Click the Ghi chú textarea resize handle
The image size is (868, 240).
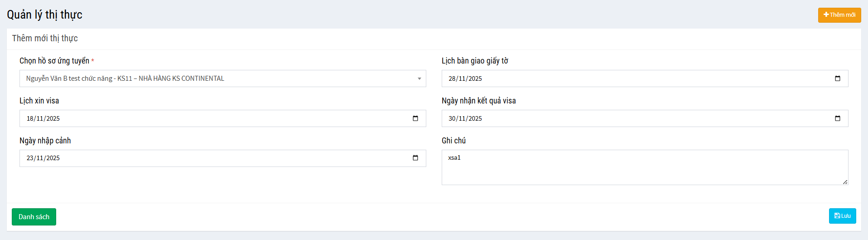845,182
